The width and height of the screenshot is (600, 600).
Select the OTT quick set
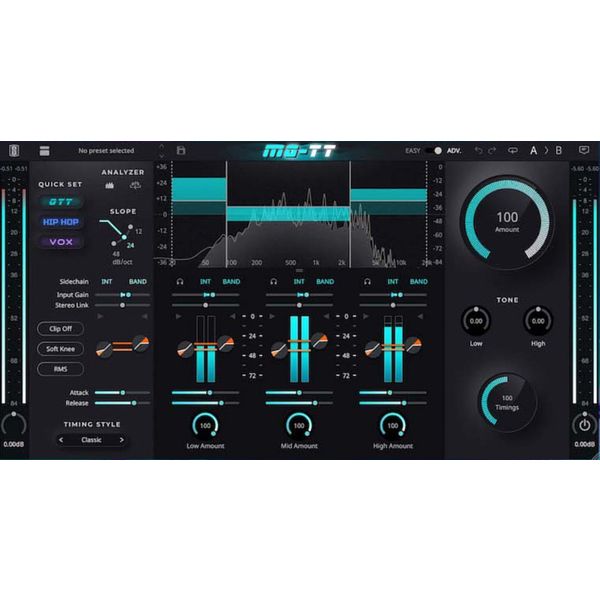[x=60, y=202]
